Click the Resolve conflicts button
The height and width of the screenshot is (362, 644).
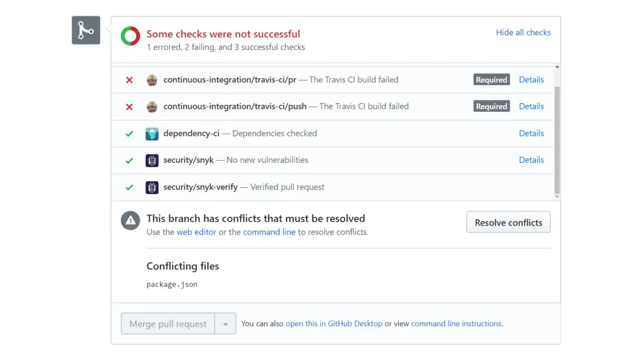click(x=508, y=222)
